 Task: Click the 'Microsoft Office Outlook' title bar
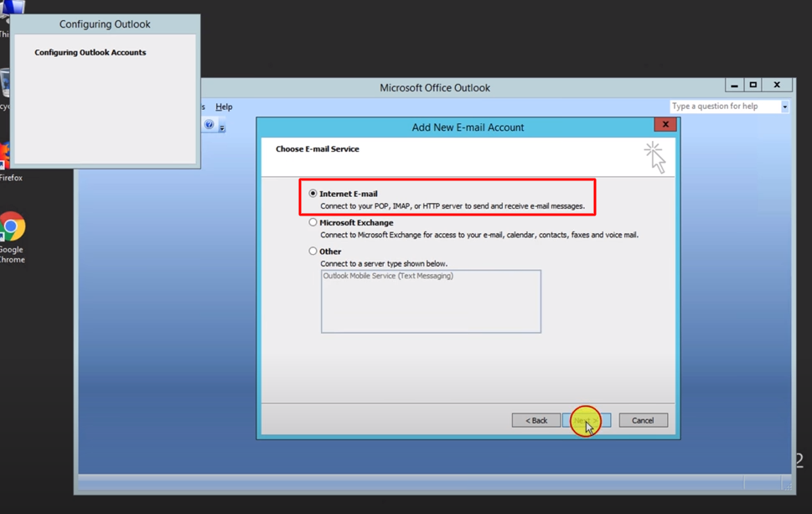(x=435, y=87)
